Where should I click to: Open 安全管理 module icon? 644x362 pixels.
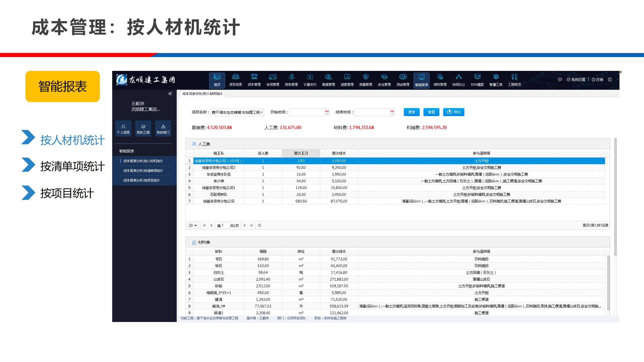coord(384,80)
